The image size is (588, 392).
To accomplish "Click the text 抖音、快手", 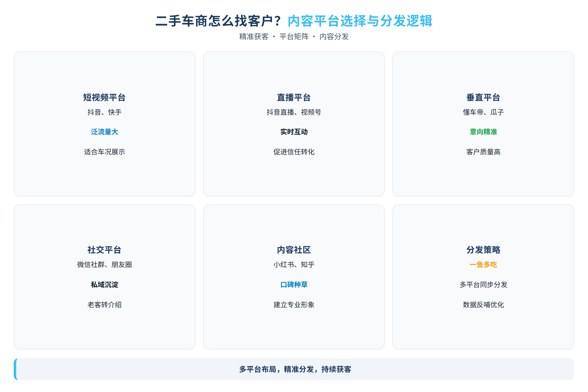I will point(105,112).
